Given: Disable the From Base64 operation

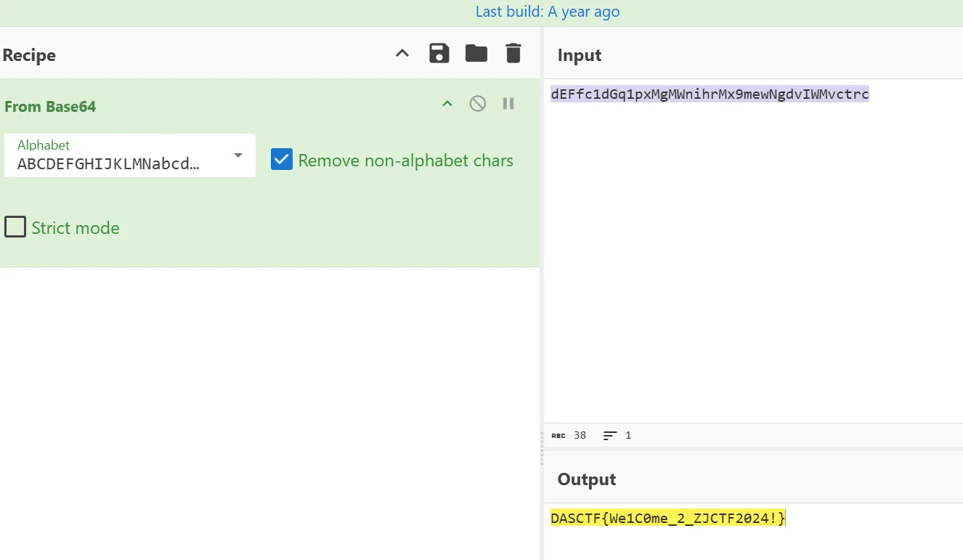Looking at the screenshot, I should [x=477, y=104].
